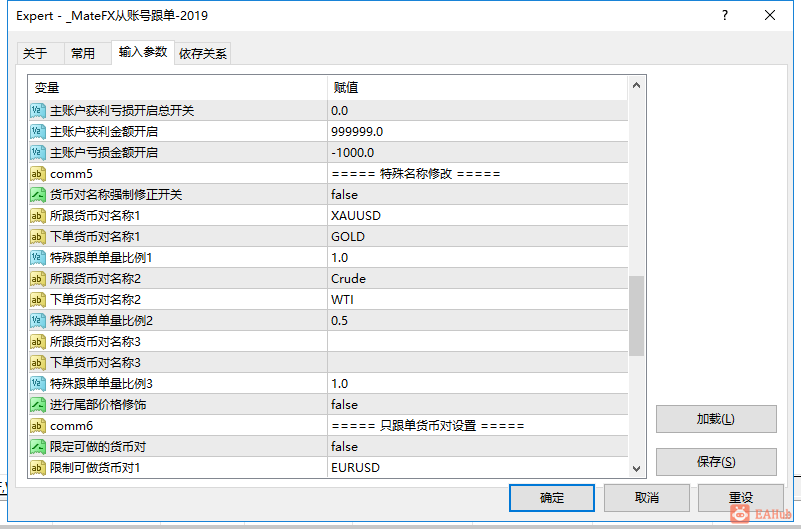Select the 0.5 value of 特殊跟单单量比例2
This screenshot has width=801, height=529.
tap(478, 320)
